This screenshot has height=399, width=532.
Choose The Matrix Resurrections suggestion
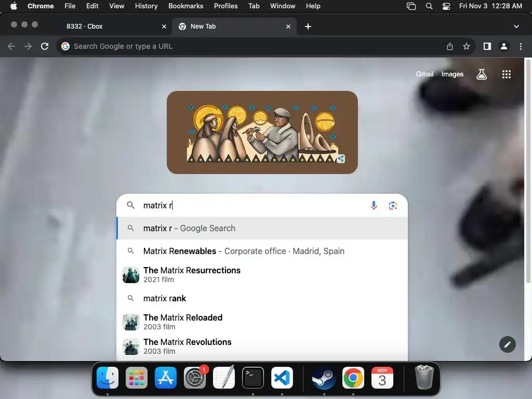point(262,274)
